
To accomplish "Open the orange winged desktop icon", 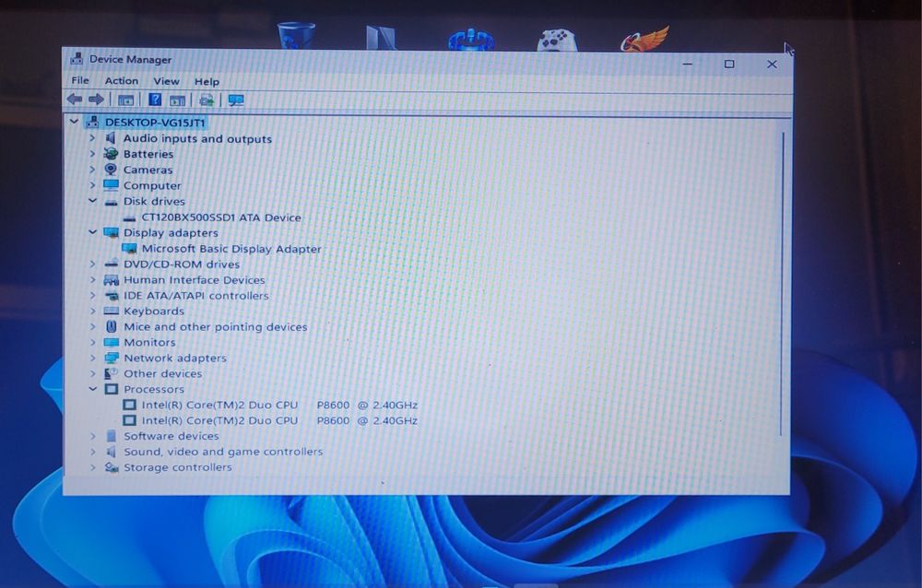I will click(645, 39).
